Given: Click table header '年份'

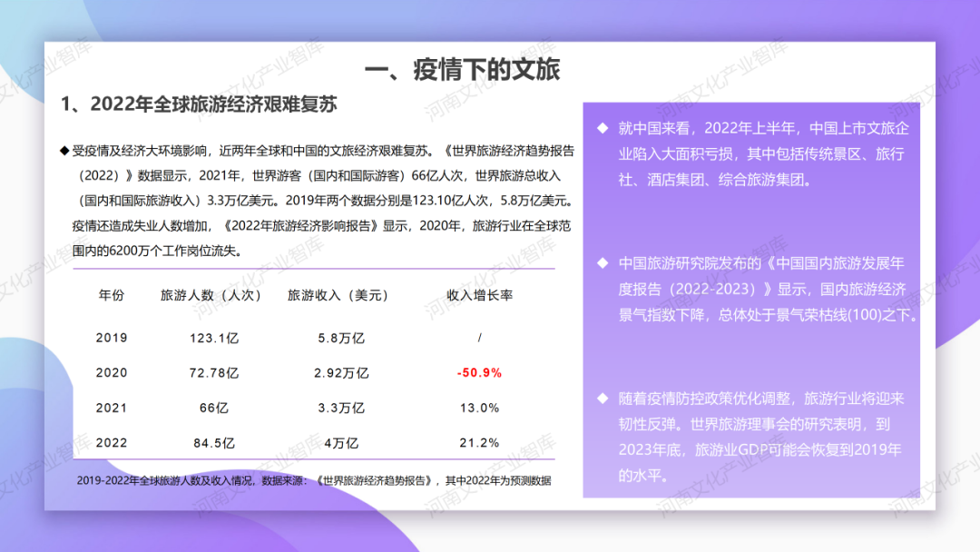Looking at the screenshot, I should pyautogui.click(x=112, y=295).
